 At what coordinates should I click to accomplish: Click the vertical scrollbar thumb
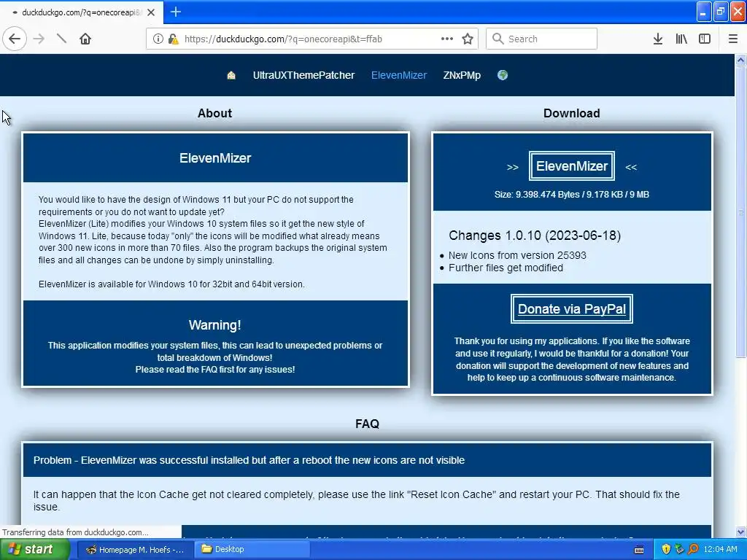pyautogui.click(x=740, y=212)
